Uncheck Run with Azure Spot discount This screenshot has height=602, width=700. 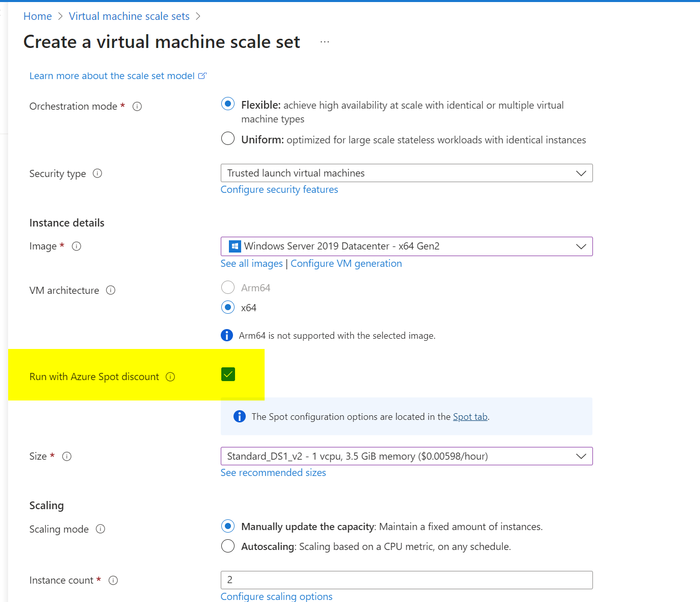(x=228, y=374)
